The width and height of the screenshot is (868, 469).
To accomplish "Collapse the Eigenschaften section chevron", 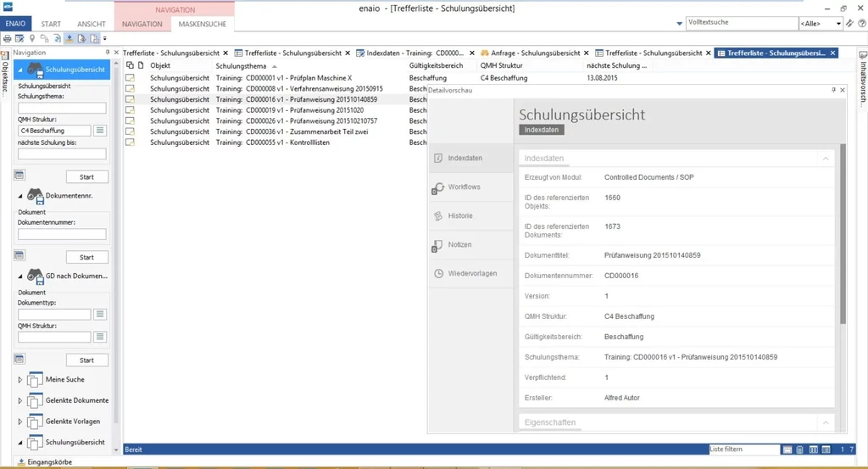I will point(826,422).
